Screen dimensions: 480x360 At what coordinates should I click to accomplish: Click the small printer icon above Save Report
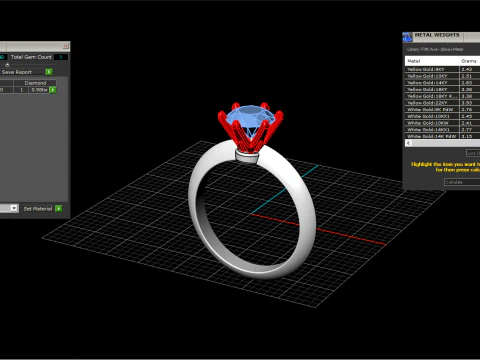tap(7, 65)
